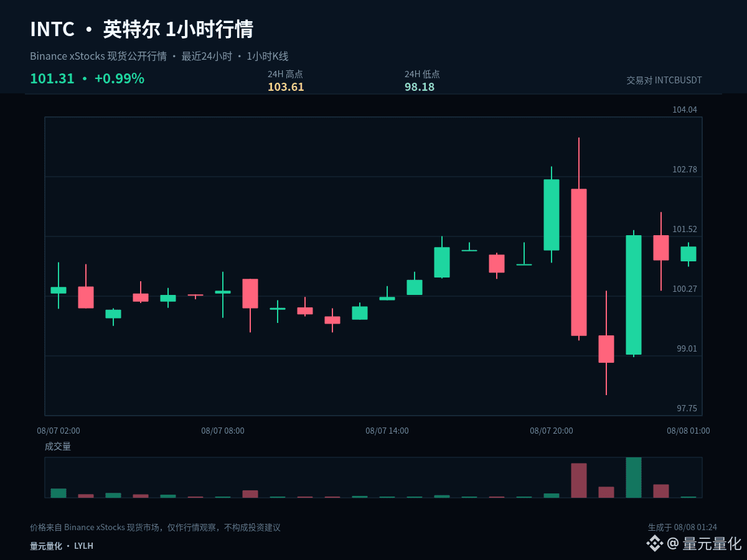
Task: Select the current price 101.31
Action: (x=52, y=78)
